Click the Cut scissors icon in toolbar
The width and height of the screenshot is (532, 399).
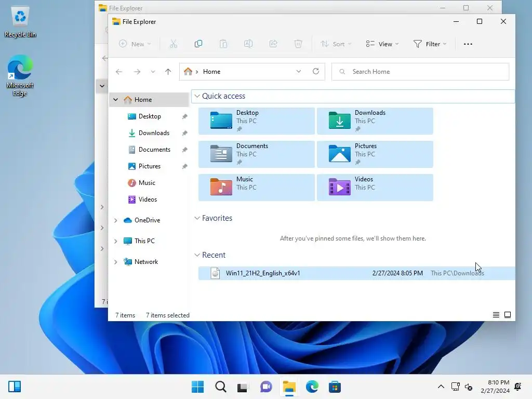coord(174,44)
